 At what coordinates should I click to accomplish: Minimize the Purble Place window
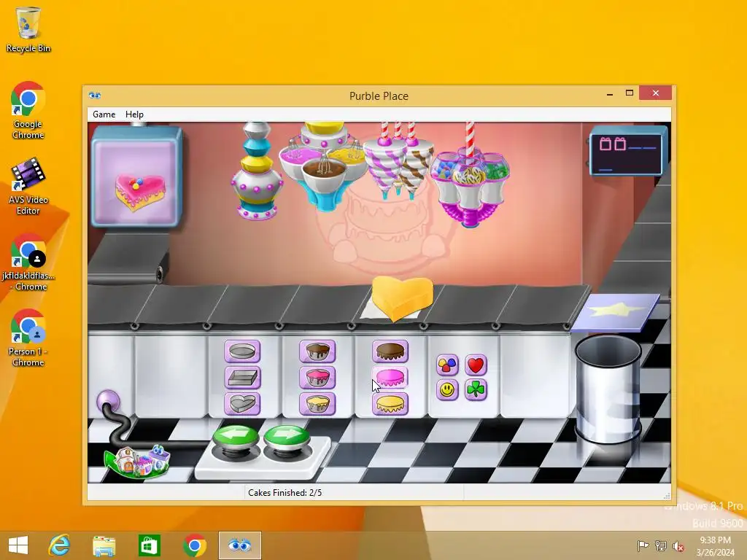click(610, 93)
